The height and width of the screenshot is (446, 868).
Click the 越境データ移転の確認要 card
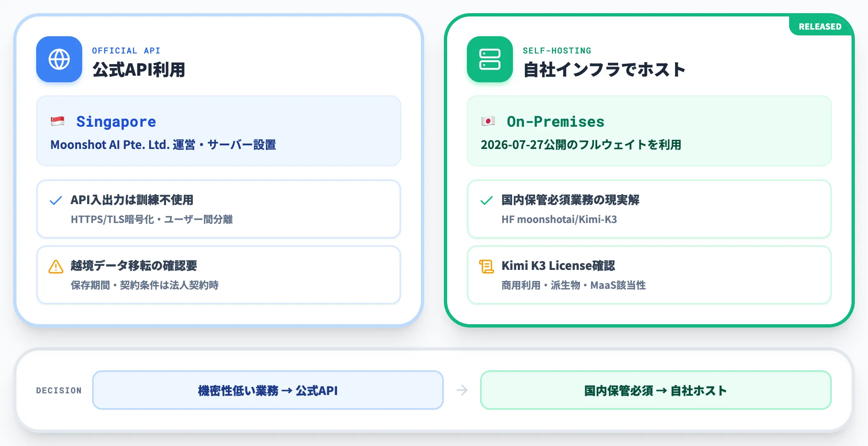[x=219, y=275]
